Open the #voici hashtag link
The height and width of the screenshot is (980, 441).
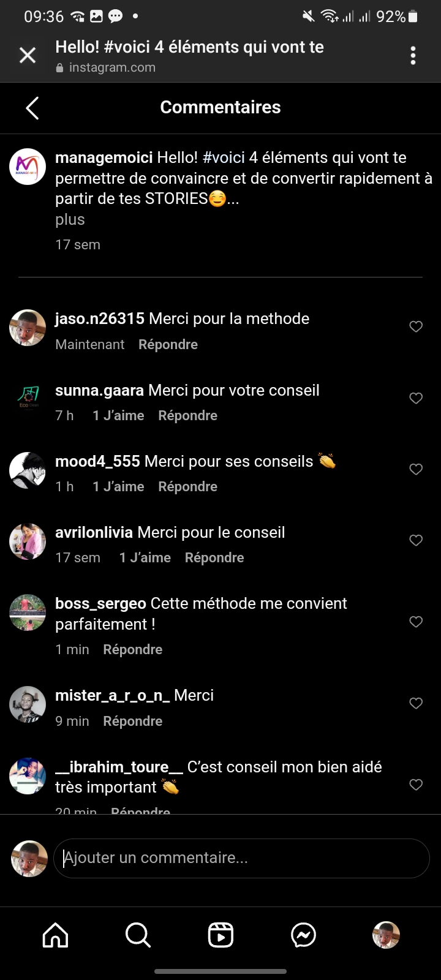(224, 158)
